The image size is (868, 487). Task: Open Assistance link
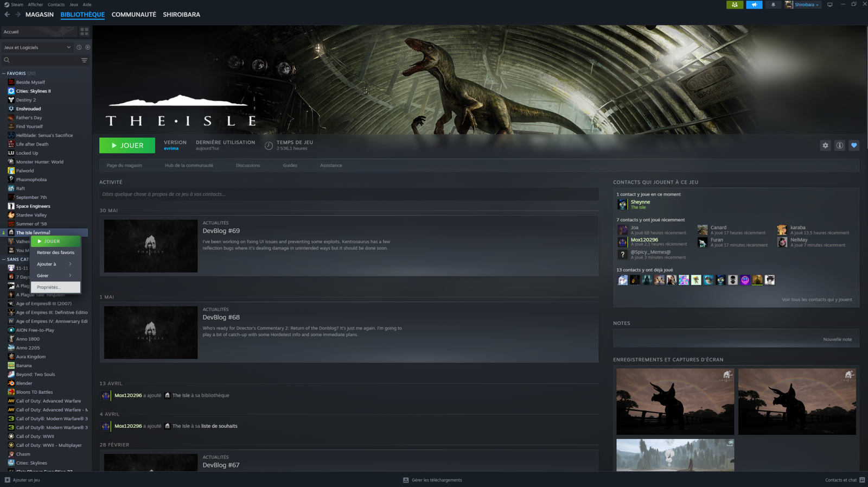tap(331, 165)
